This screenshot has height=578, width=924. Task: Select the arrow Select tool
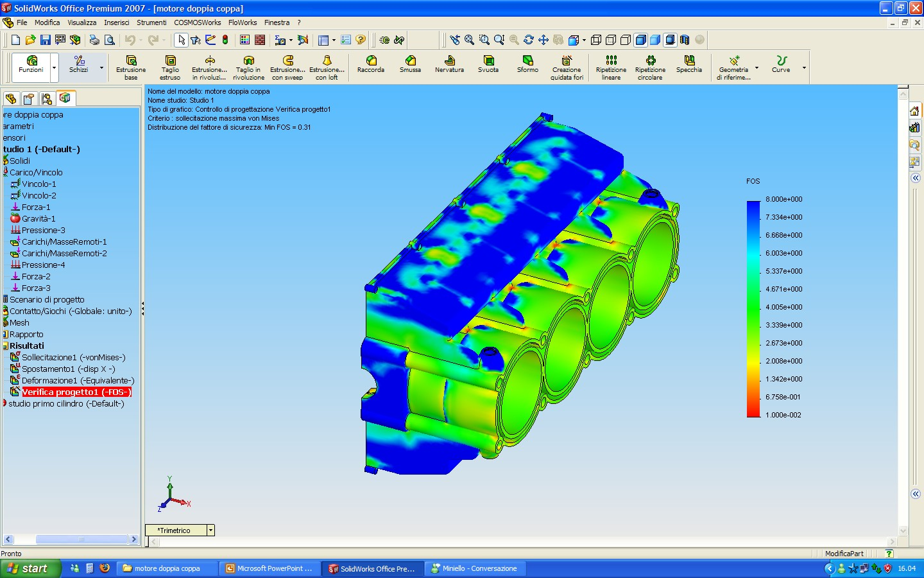click(182, 40)
